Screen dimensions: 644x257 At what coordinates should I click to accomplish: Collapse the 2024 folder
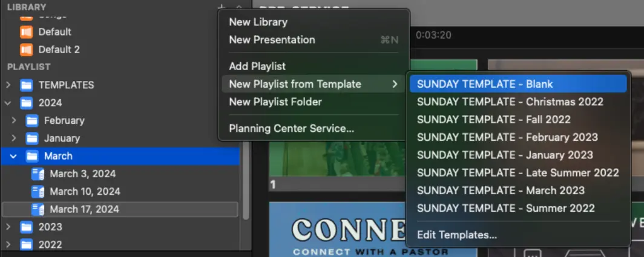pyautogui.click(x=8, y=103)
